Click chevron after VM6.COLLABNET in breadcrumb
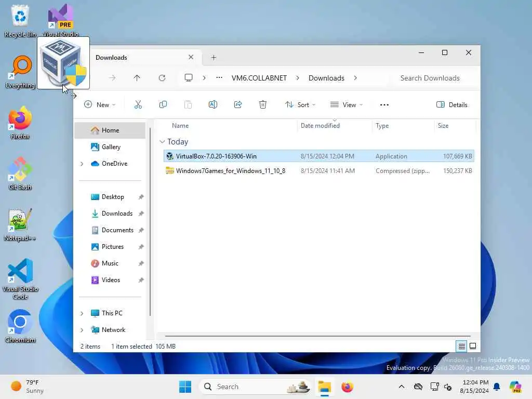The image size is (532, 399). point(298,78)
